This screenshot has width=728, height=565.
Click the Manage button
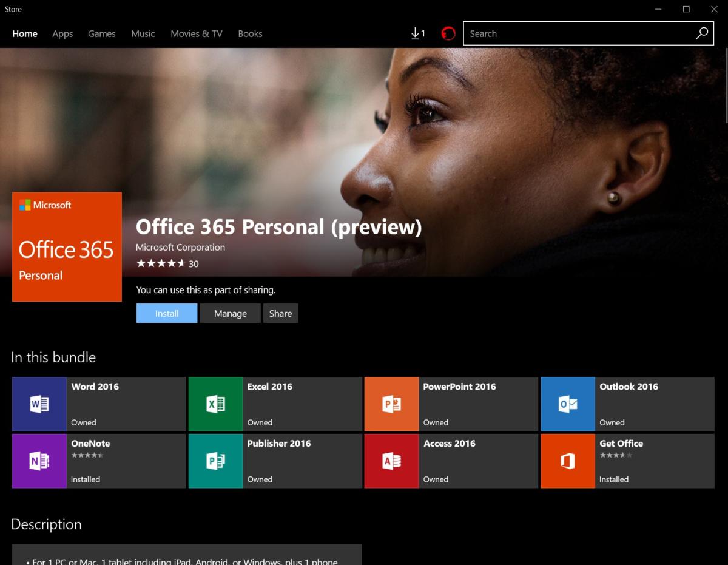(231, 313)
